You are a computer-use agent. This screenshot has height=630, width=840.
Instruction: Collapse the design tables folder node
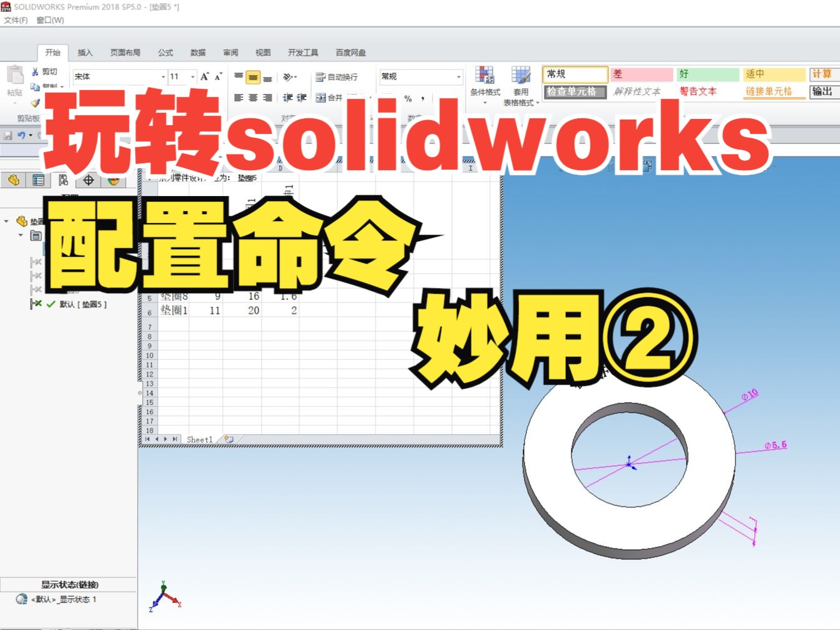pos(21,236)
